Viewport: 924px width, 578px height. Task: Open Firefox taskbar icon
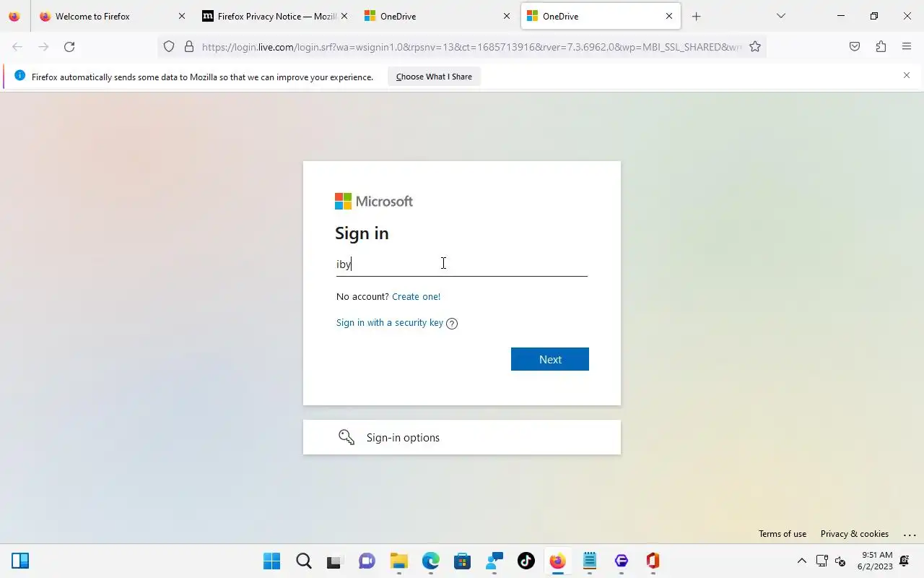click(557, 561)
